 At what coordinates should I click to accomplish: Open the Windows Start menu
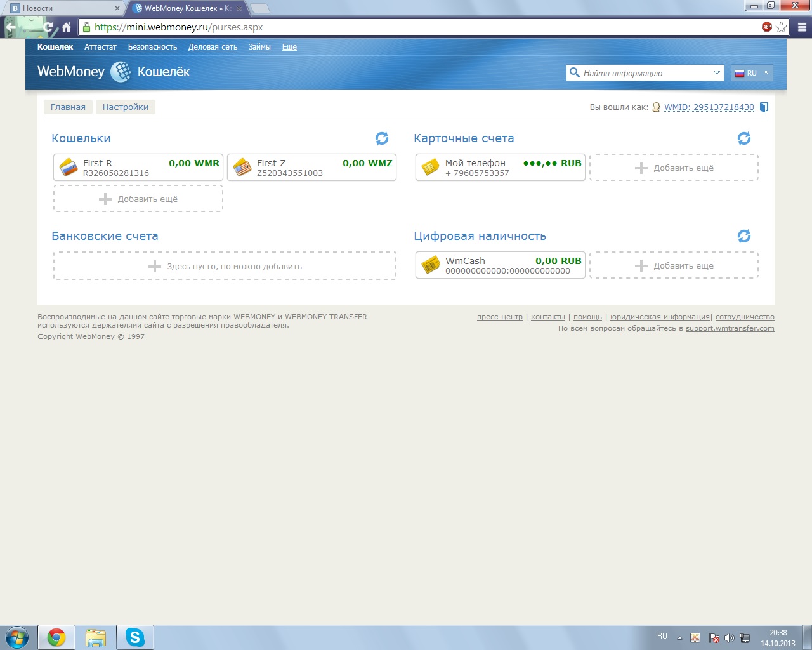(x=17, y=637)
